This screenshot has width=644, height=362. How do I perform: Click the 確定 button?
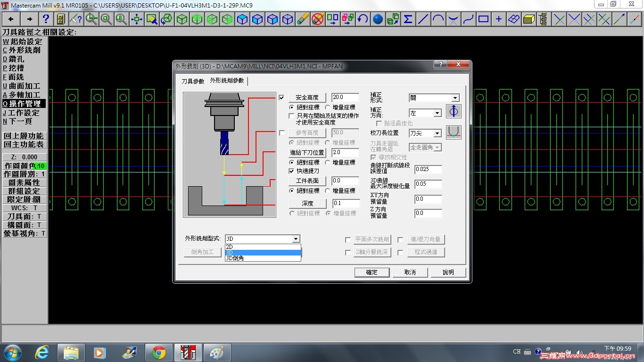tap(372, 272)
